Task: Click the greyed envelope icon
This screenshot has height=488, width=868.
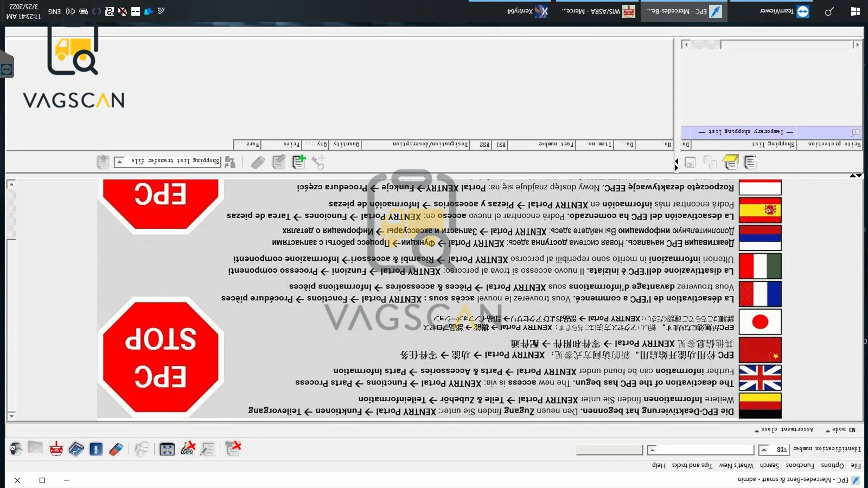Action: pyautogui.click(x=35, y=447)
